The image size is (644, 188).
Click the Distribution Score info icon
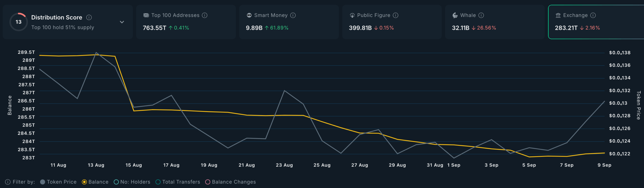pos(89,17)
